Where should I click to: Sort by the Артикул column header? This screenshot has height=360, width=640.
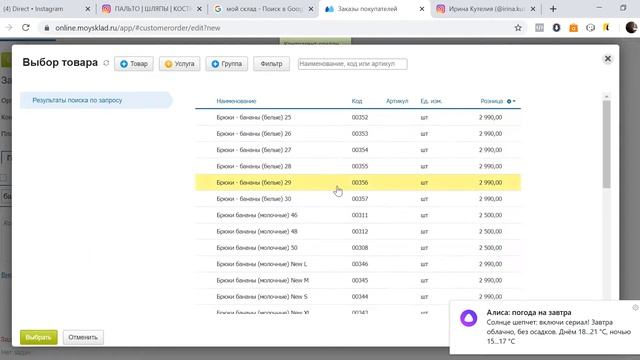click(397, 101)
